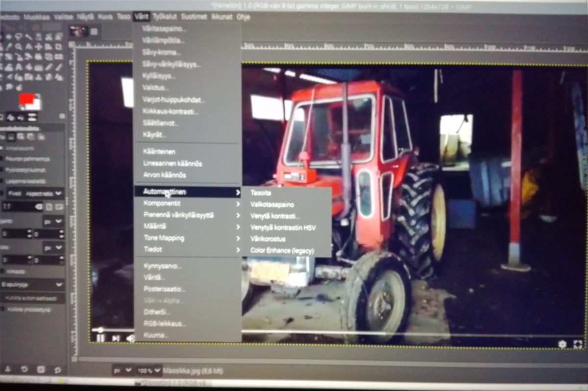Choose the Käyrät... menu entry
Image resolution: width=588 pixels, height=391 pixels.
tap(155, 135)
